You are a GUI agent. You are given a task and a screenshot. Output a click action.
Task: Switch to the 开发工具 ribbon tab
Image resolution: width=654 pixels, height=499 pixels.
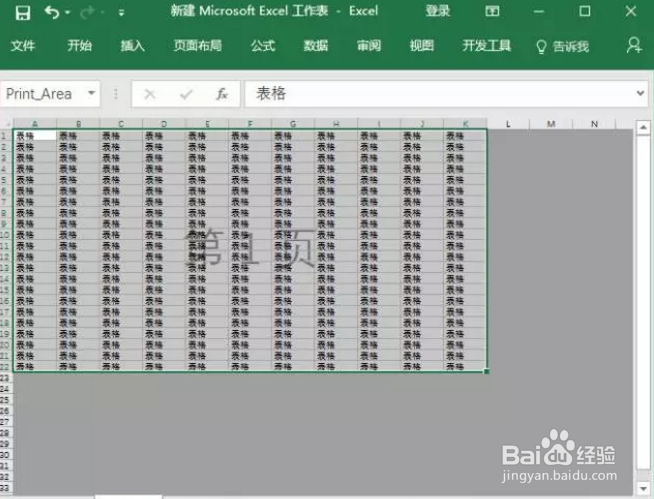pyautogui.click(x=486, y=45)
